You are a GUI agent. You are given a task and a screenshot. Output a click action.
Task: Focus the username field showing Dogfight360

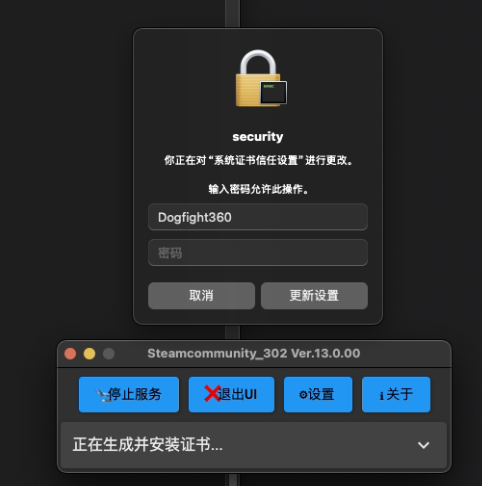pyautogui.click(x=258, y=217)
